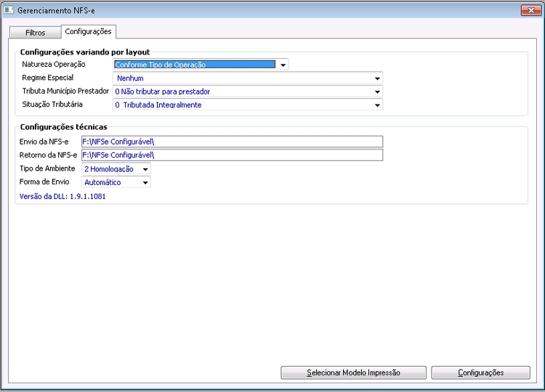545x392 pixels.
Task: Click the Nenhum value in Regime Especial
Action: click(x=130, y=78)
